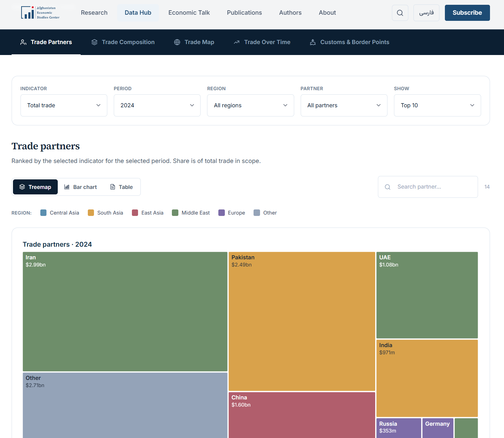
Task: Click the Search partner input field
Action: pos(428,187)
